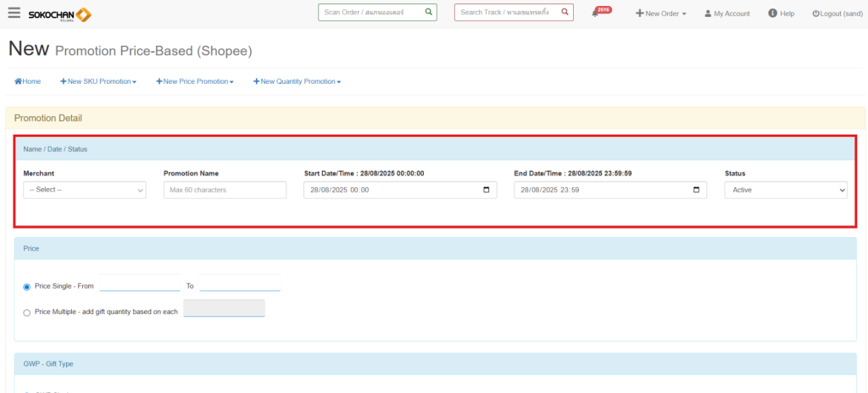Go to the Home link
868x393 pixels.
point(27,81)
